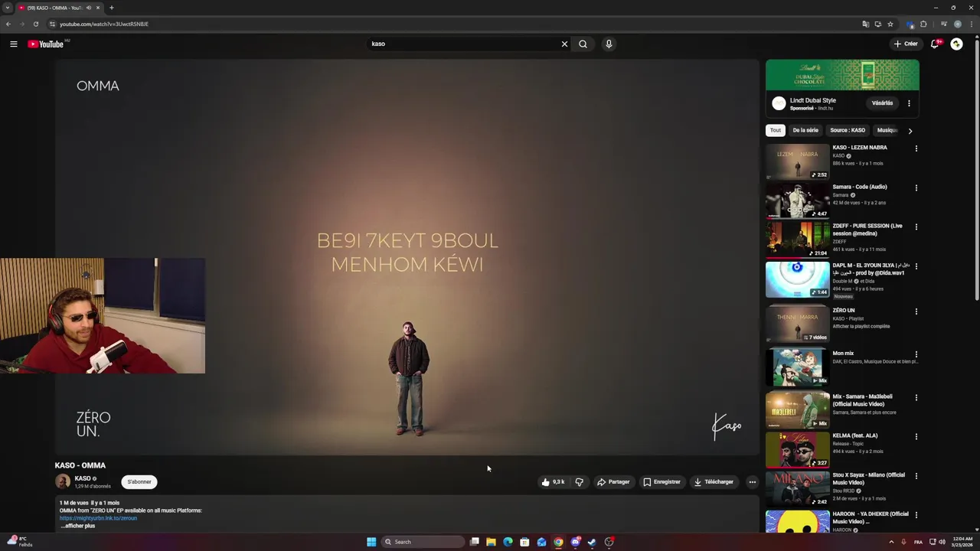Open options for ZÉRO UN playlist
980x551 pixels.
coord(916,311)
